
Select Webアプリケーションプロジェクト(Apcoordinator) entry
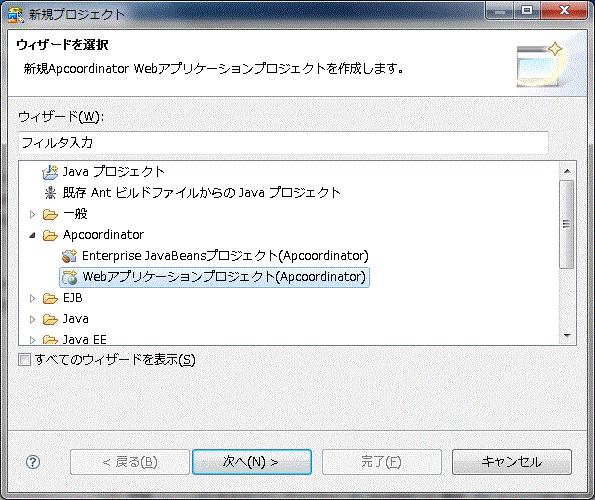[224, 277]
